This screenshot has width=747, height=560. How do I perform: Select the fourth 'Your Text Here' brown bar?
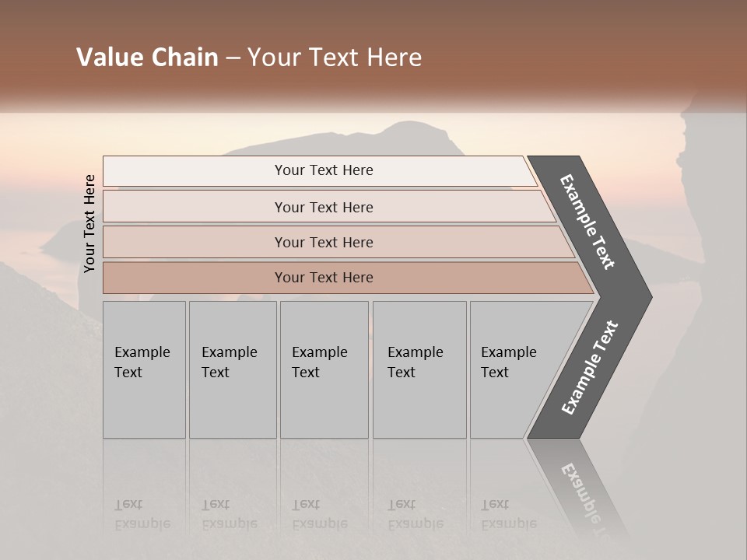click(348, 278)
